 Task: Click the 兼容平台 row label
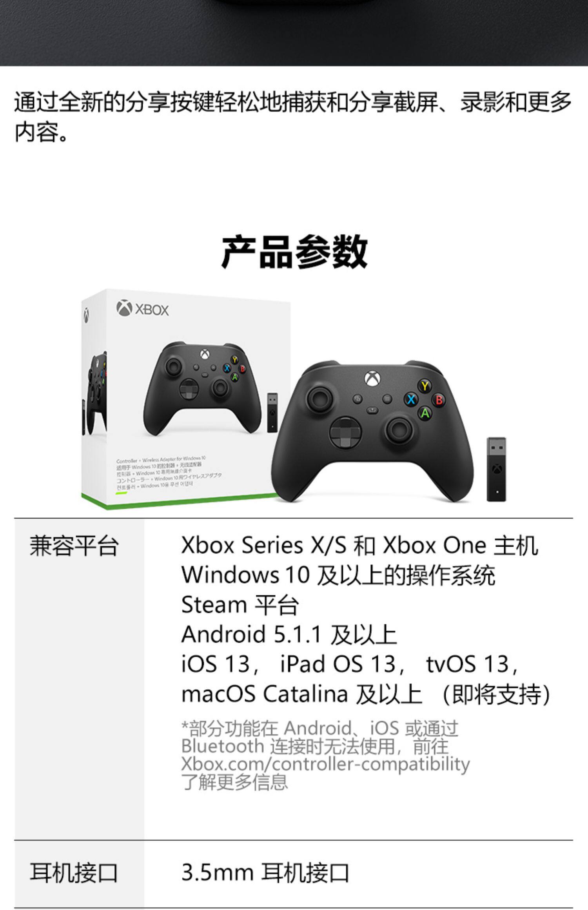pyautogui.click(x=74, y=546)
